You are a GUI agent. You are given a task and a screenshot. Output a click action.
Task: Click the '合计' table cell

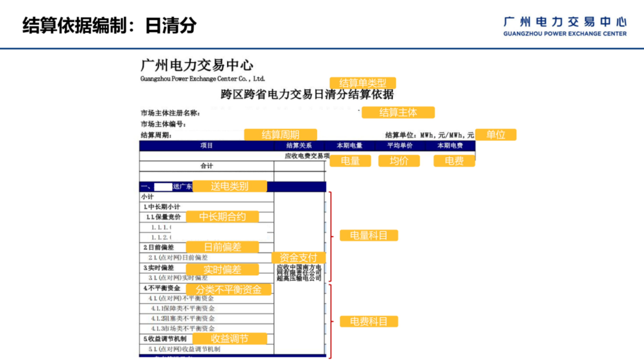point(207,166)
